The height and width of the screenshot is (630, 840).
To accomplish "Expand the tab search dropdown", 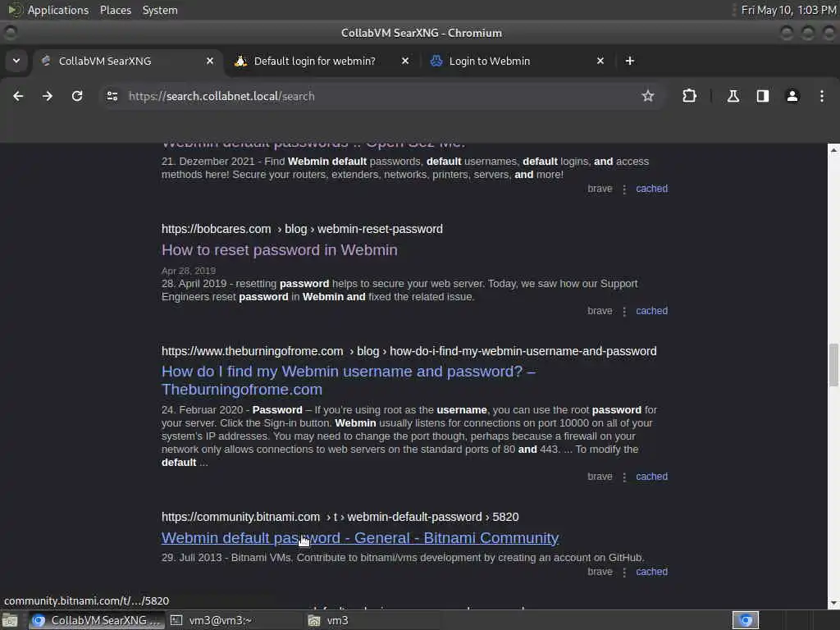I will 16,61.
